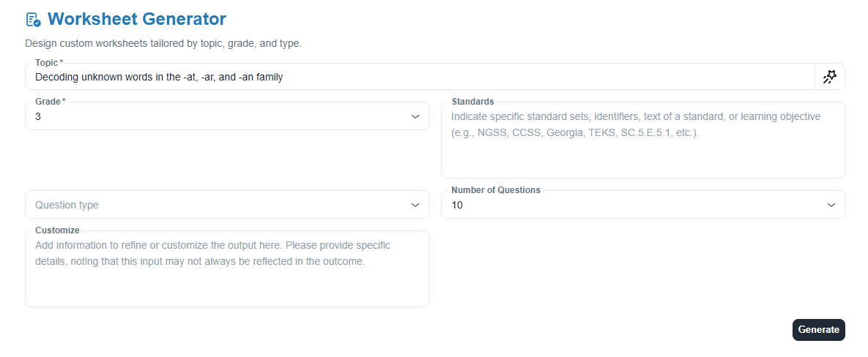The width and height of the screenshot is (868, 357).
Task: Click the Number of Questions chevron arrow
Action: (831, 205)
